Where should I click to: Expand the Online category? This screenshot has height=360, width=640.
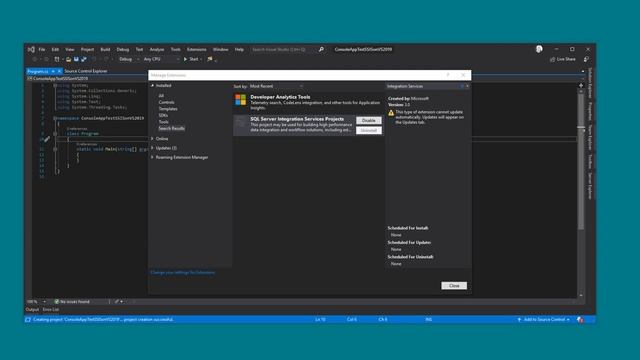coord(153,139)
